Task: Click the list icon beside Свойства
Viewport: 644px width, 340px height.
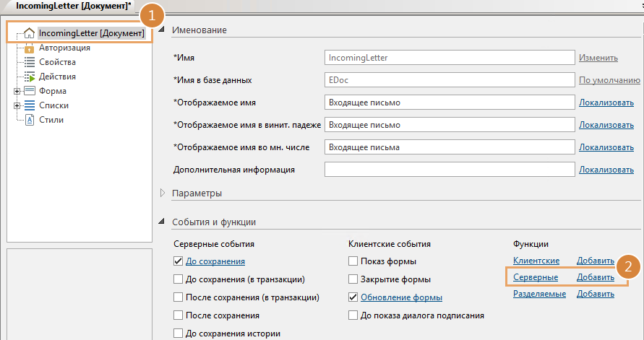Action: pos(30,63)
